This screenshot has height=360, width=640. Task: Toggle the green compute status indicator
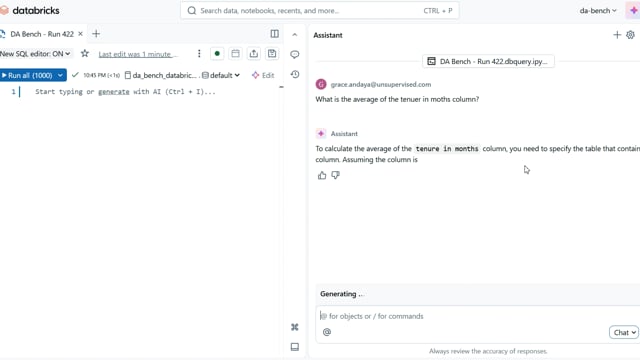217,53
